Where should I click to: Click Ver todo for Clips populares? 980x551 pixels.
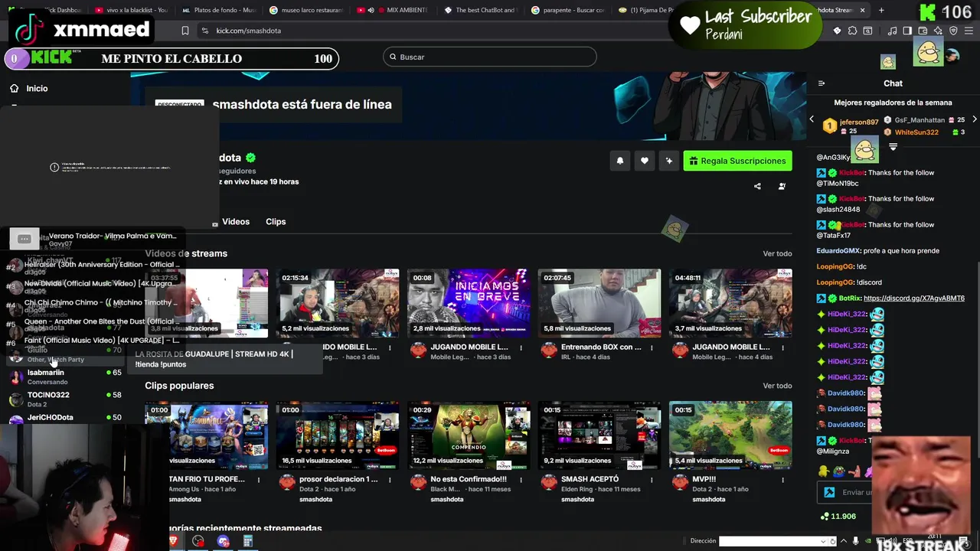point(777,386)
